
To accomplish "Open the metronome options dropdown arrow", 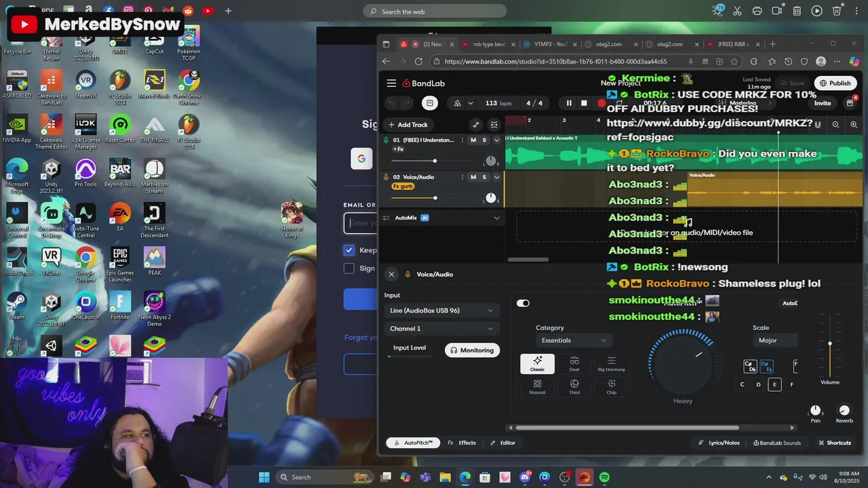I will coord(470,103).
